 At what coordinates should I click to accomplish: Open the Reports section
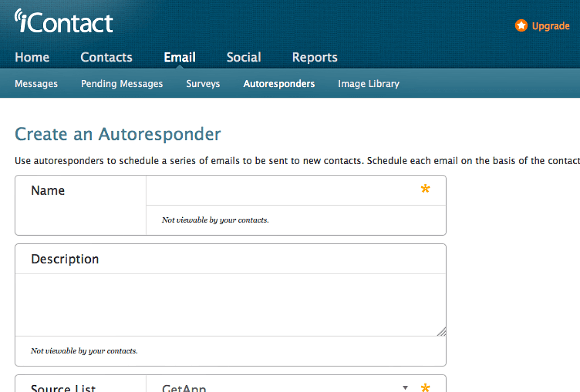tap(314, 57)
